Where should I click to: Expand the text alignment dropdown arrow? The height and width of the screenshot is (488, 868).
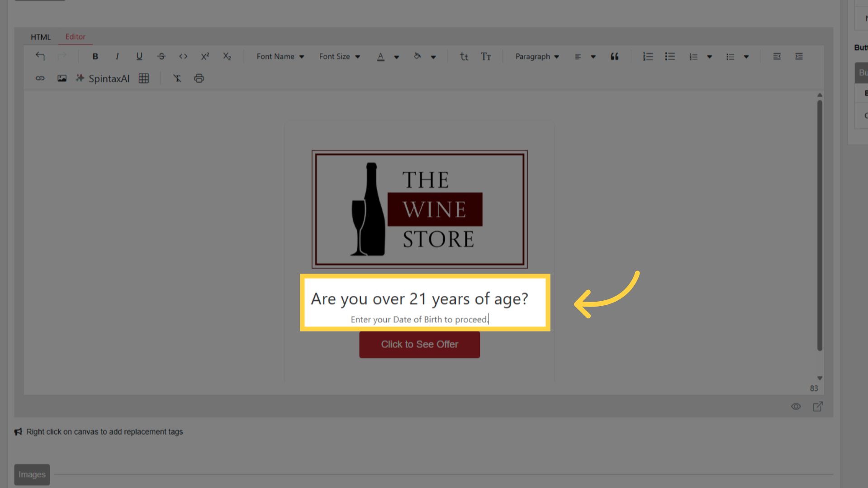(x=593, y=57)
